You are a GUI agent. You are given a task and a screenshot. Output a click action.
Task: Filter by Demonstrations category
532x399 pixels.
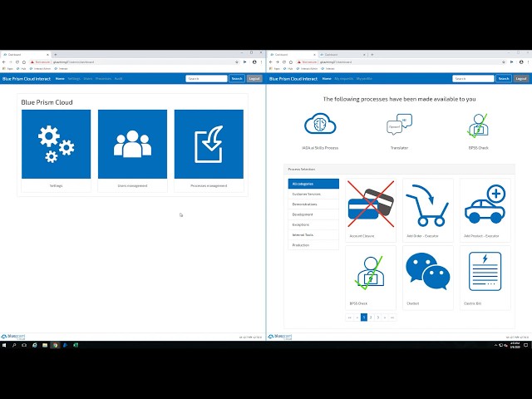coord(313,204)
